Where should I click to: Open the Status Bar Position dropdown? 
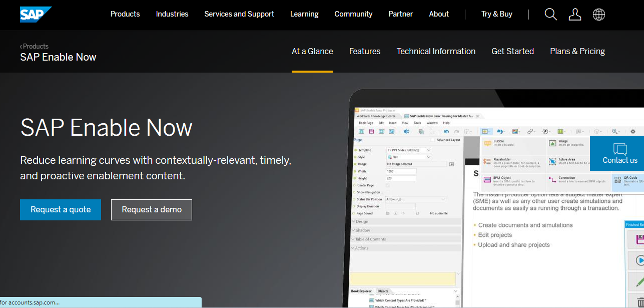pyautogui.click(x=415, y=199)
